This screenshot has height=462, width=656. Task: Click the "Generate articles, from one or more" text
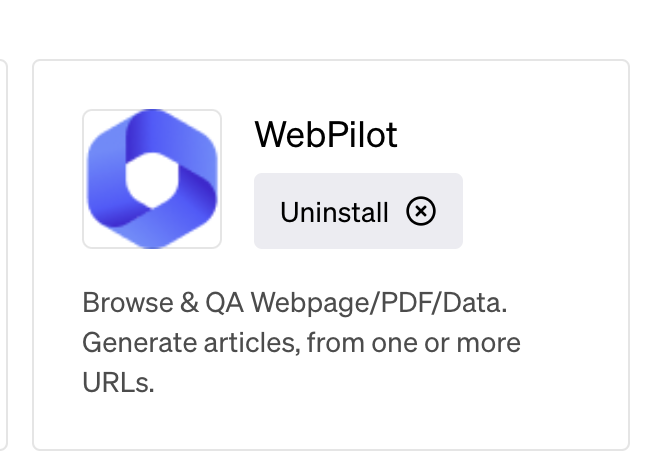click(301, 343)
